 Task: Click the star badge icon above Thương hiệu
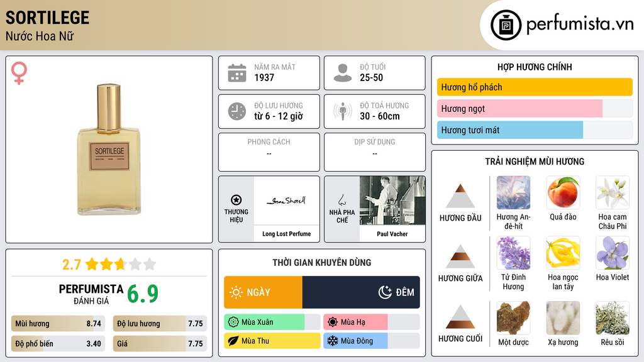click(236, 200)
